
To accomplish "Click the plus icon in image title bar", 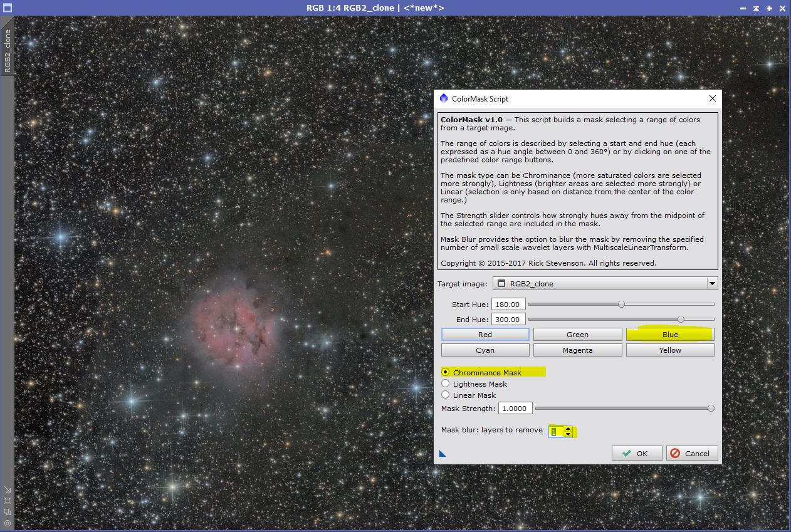I will [x=769, y=8].
